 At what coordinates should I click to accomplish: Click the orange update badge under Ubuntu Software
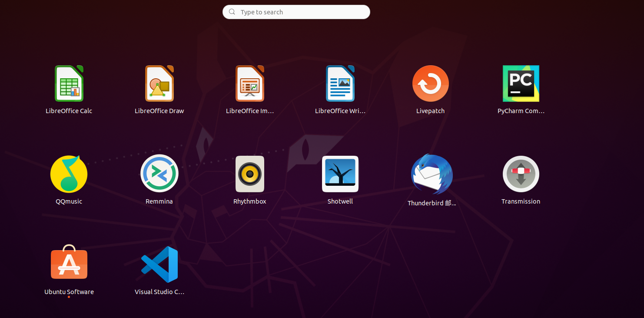coord(69,297)
